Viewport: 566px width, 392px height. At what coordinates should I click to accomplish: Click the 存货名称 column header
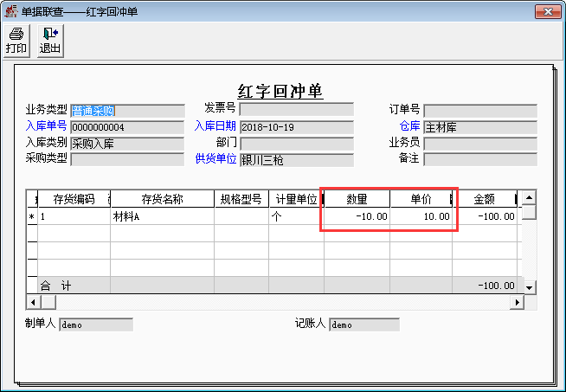163,199
